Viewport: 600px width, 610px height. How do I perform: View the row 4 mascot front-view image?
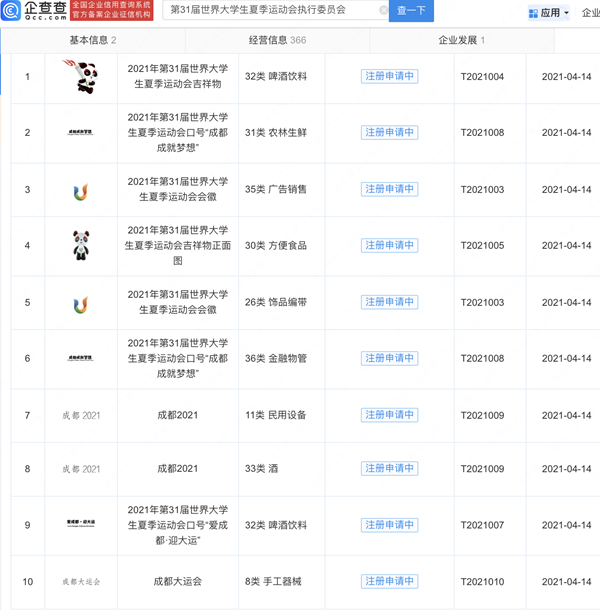point(80,246)
